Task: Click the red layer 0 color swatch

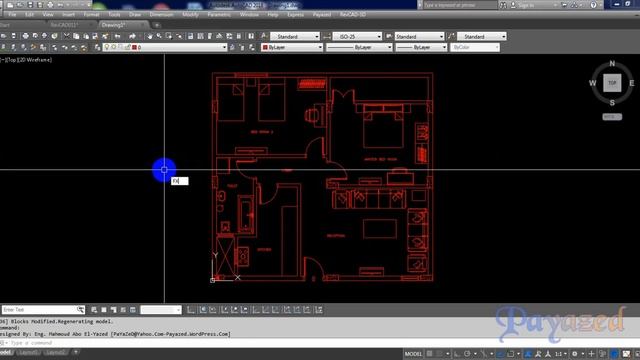Action: (134, 47)
